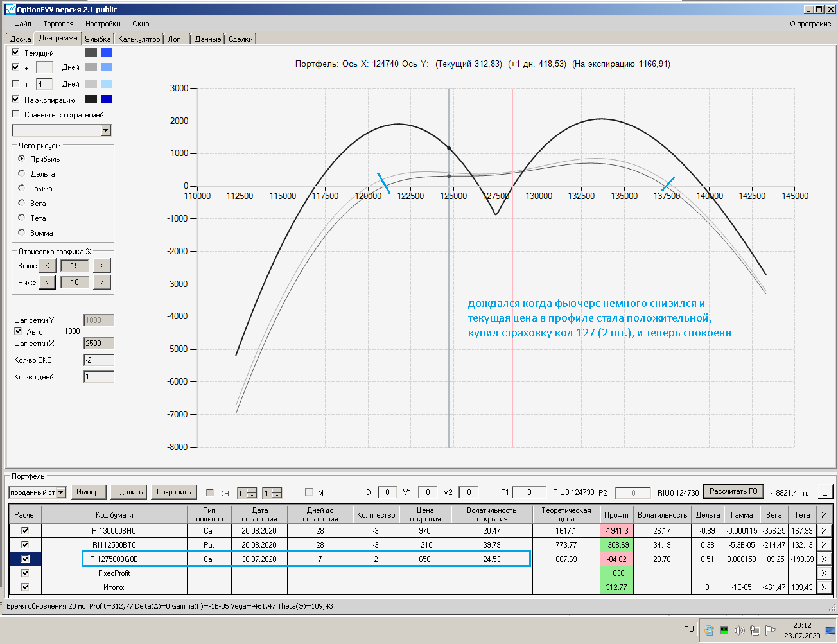The width and height of the screenshot is (838, 644).
Task: Expand the strategy comparison combo box
Action: click(106, 130)
